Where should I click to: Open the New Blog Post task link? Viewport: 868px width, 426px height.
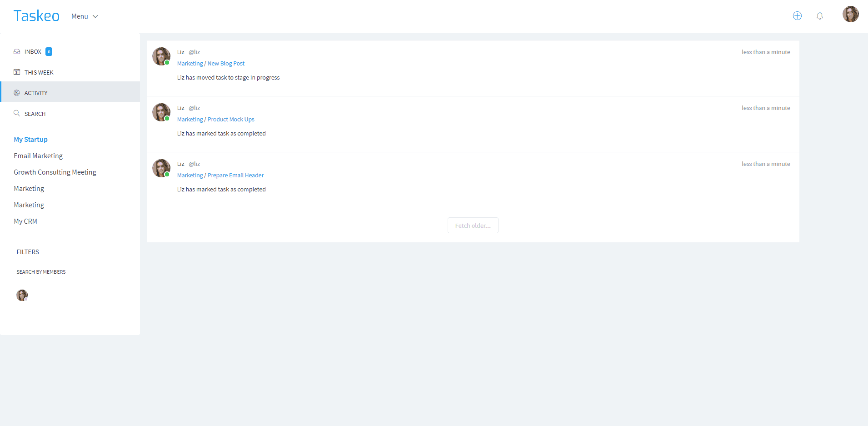point(226,64)
